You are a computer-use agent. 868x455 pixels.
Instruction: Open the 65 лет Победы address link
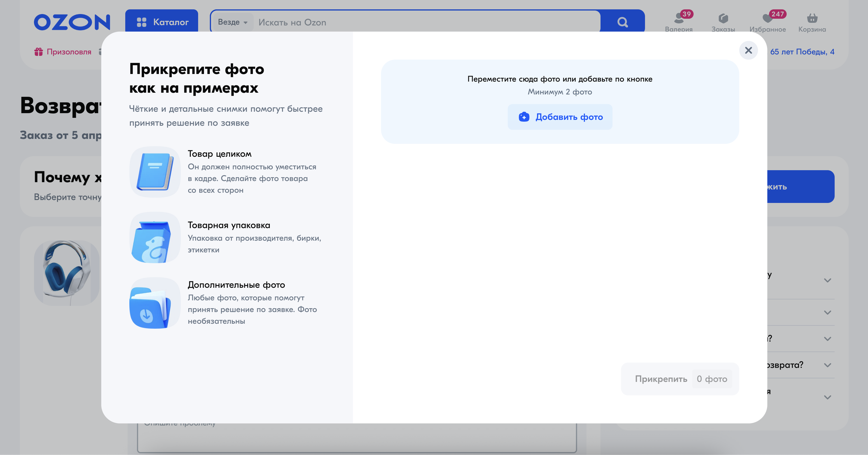coord(802,52)
